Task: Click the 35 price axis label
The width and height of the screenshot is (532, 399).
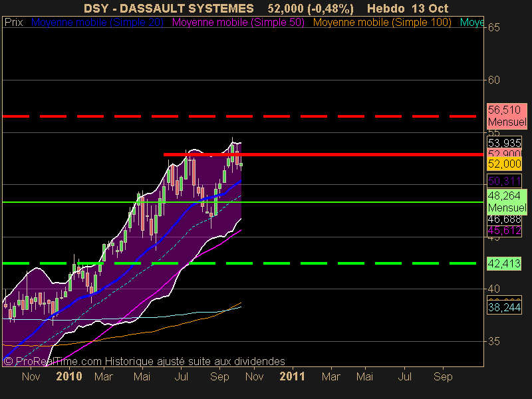Action: [x=493, y=341]
